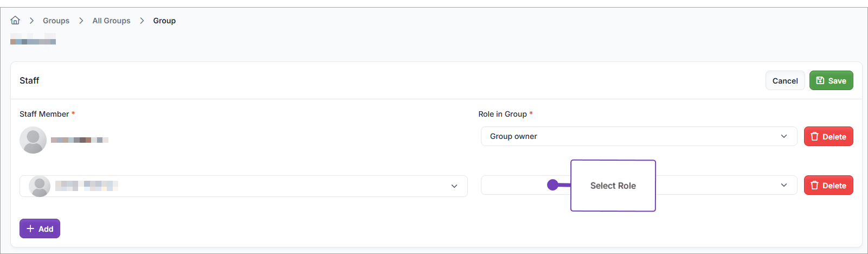This screenshot has width=868, height=254.
Task: Click the first staff member's avatar
Action: [x=33, y=140]
